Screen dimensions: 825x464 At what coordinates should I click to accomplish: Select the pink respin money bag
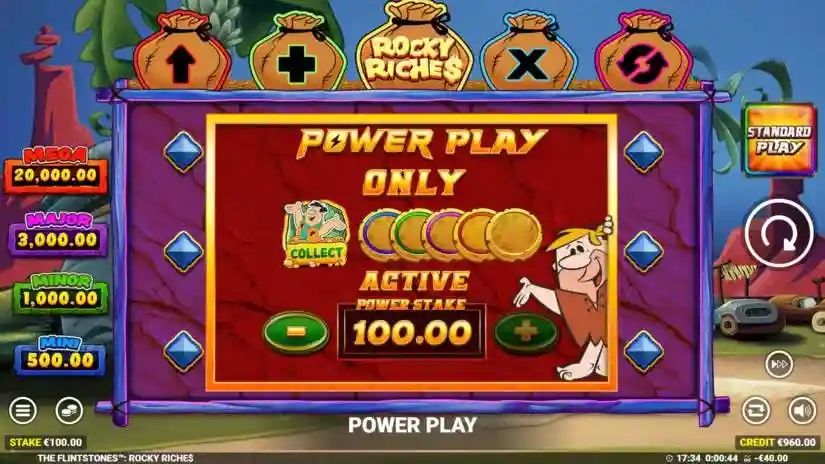pyautogui.click(x=643, y=53)
